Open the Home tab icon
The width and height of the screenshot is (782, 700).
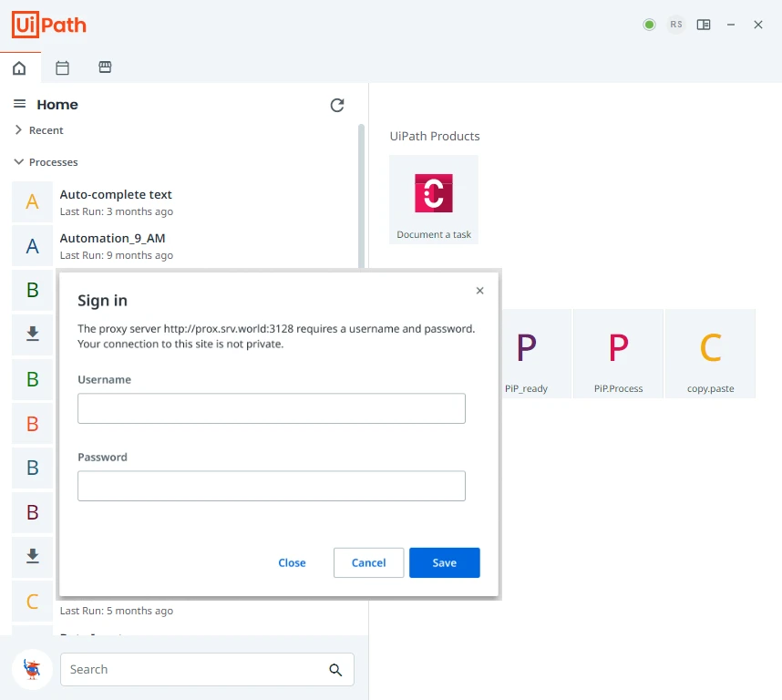19,67
